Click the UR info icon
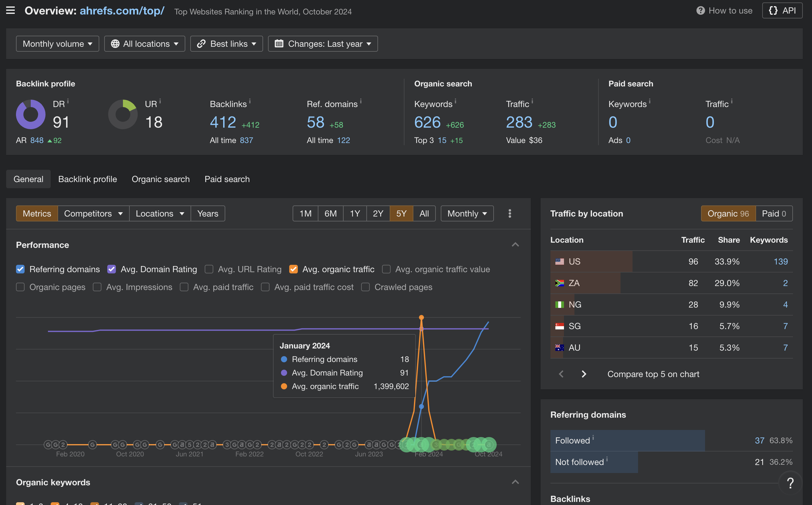This screenshot has width=812, height=505. [160, 101]
